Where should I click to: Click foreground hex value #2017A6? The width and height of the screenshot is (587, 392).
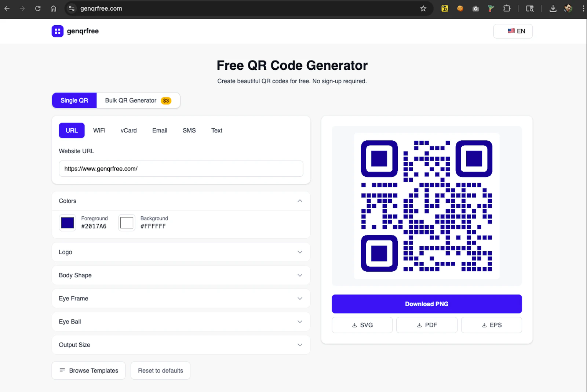pos(94,226)
